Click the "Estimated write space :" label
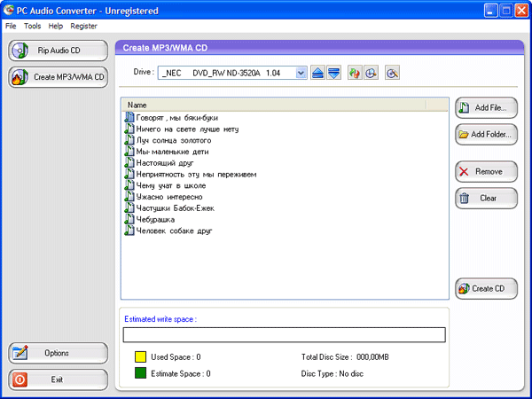The height and width of the screenshot is (399, 532). click(160, 319)
